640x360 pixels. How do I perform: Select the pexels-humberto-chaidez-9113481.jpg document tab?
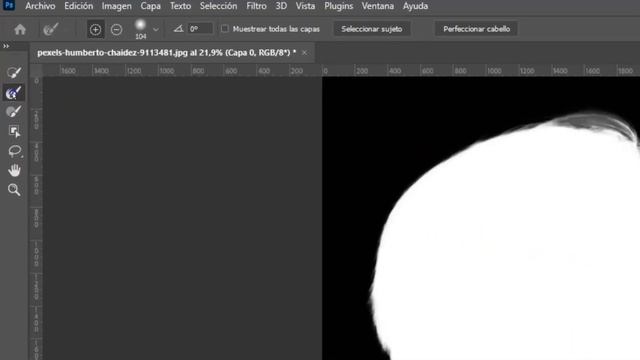[x=167, y=53]
